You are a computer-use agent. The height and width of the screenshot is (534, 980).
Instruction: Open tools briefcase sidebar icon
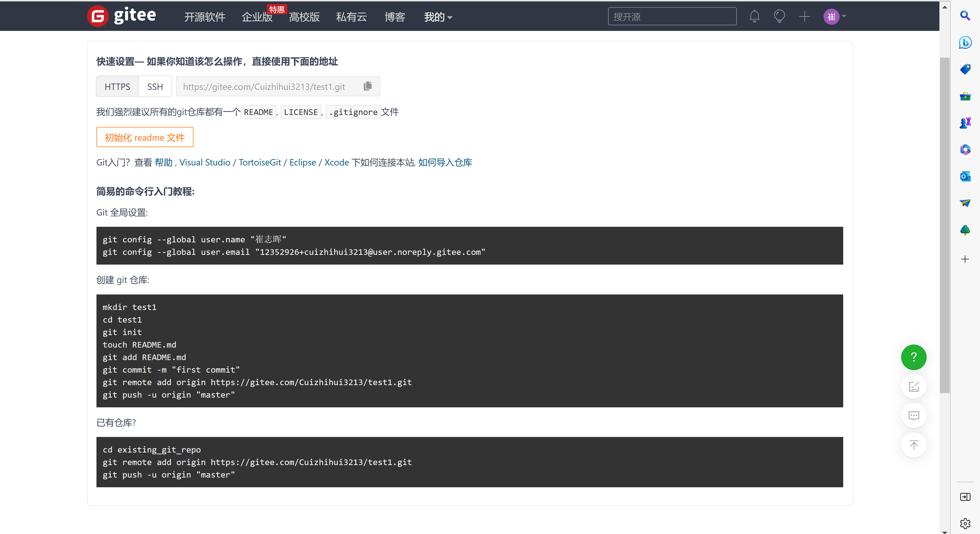[x=965, y=96]
